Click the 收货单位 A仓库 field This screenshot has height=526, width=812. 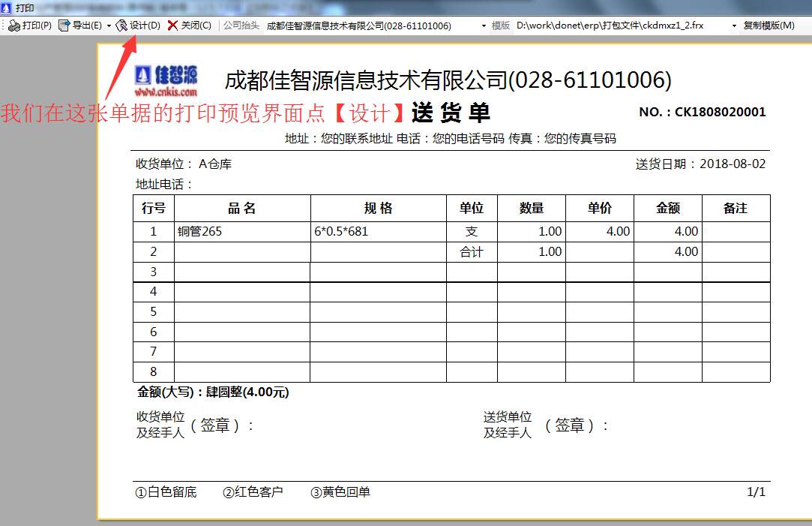click(x=181, y=164)
